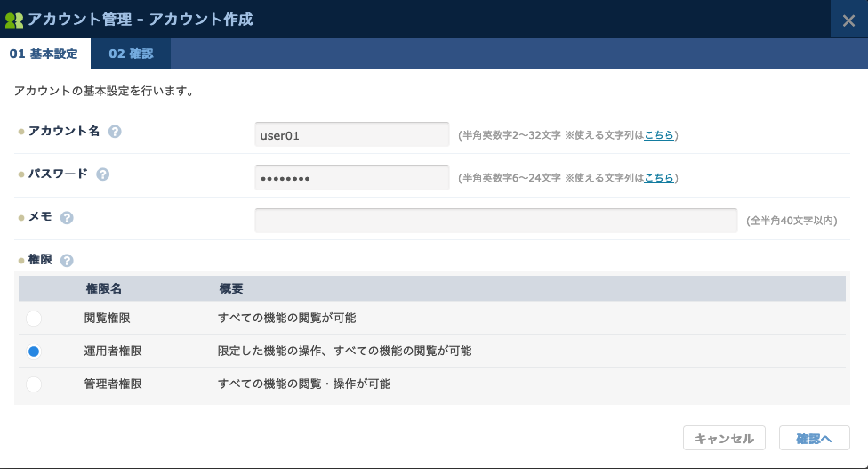Open the help tooltip beside メモ

(x=67, y=217)
